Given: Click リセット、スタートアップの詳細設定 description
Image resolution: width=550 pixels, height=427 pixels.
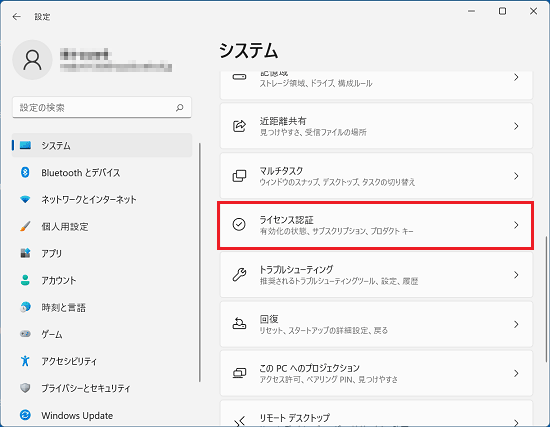Looking at the screenshot, I should tap(323, 331).
